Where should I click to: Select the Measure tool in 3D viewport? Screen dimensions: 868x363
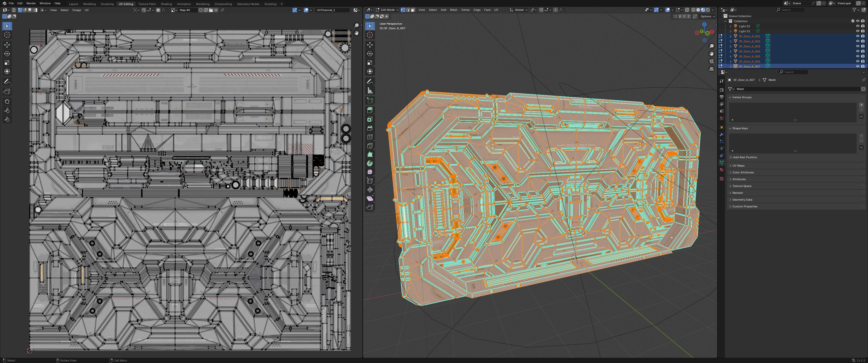(x=370, y=90)
